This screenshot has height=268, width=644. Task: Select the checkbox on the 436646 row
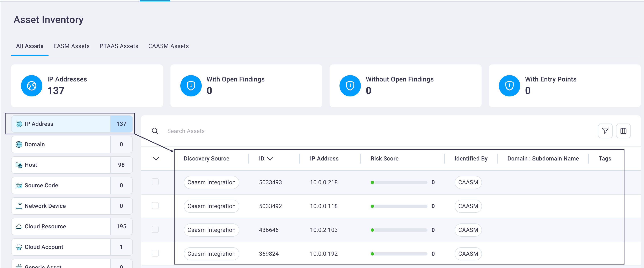155,230
